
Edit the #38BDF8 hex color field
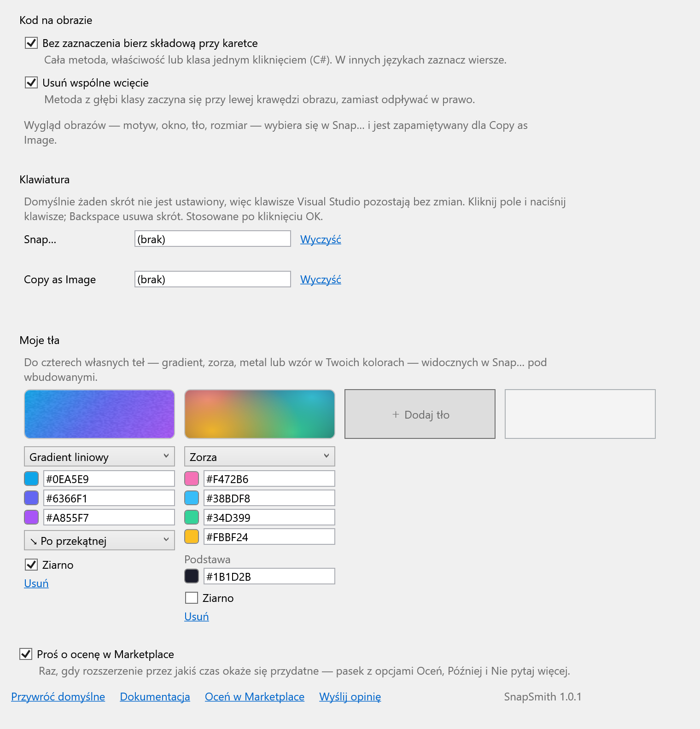[269, 498]
